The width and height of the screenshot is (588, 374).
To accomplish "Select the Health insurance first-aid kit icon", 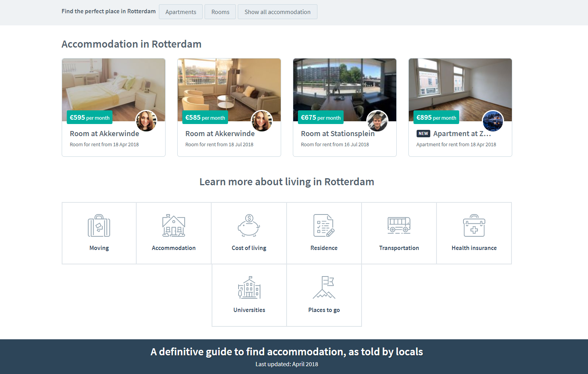I will click(x=474, y=226).
